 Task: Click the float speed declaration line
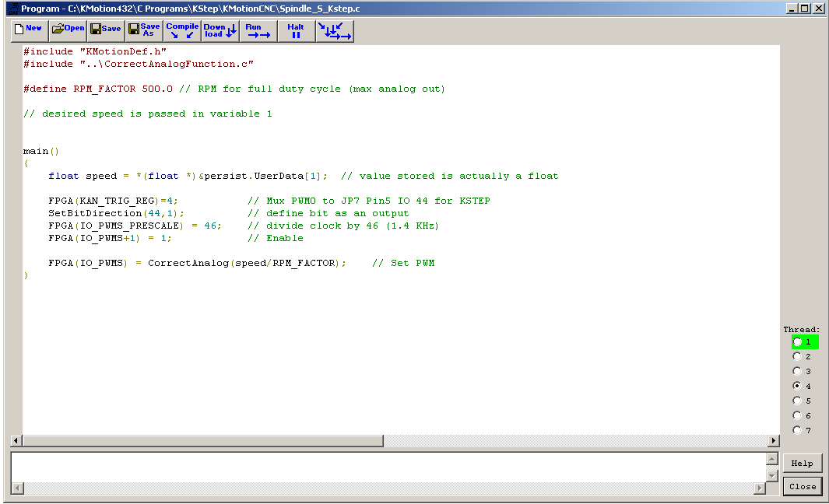(x=188, y=176)
